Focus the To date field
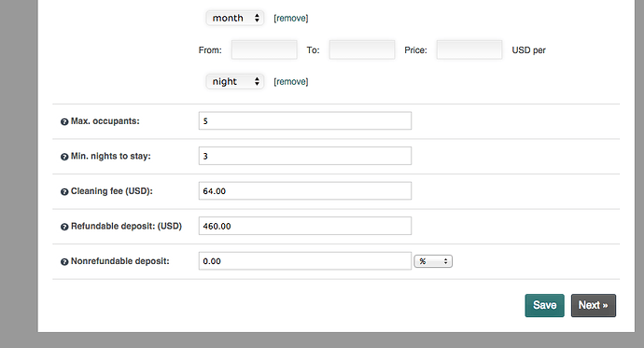 coord(362,49)
